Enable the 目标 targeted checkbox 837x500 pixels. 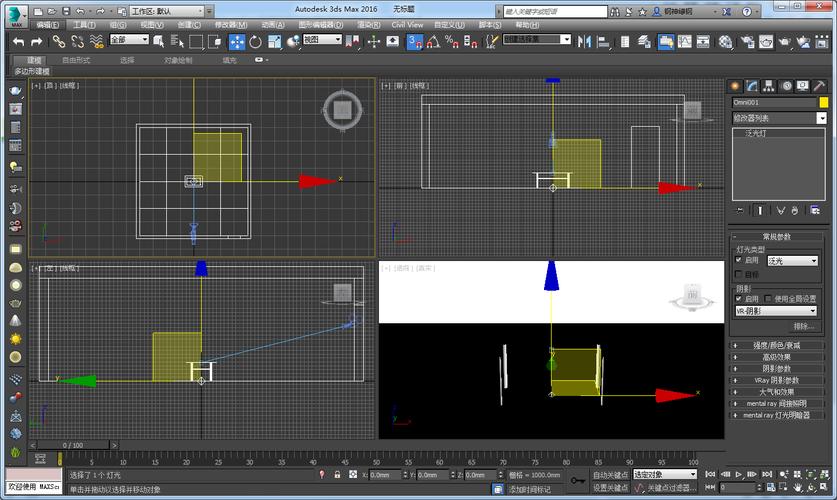(739, 274)
